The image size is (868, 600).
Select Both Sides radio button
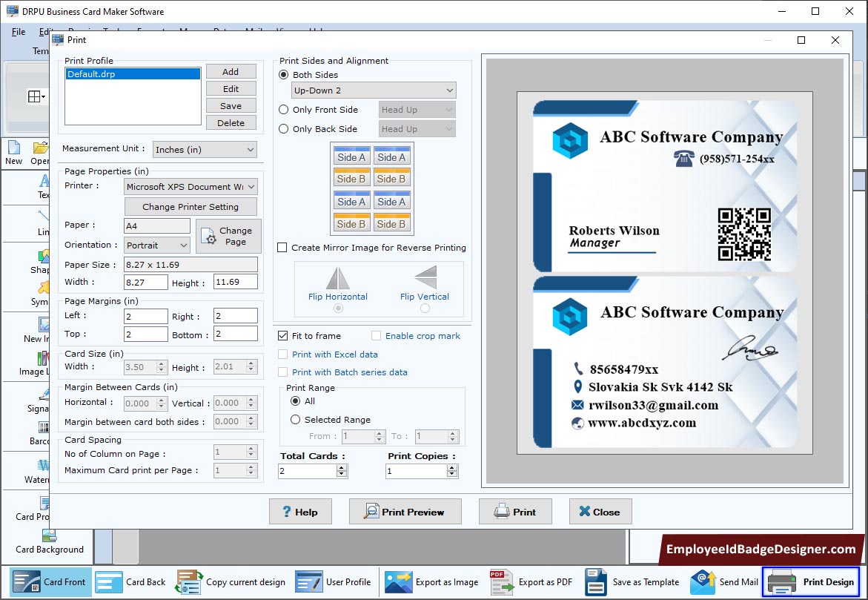tap(283, 74)
